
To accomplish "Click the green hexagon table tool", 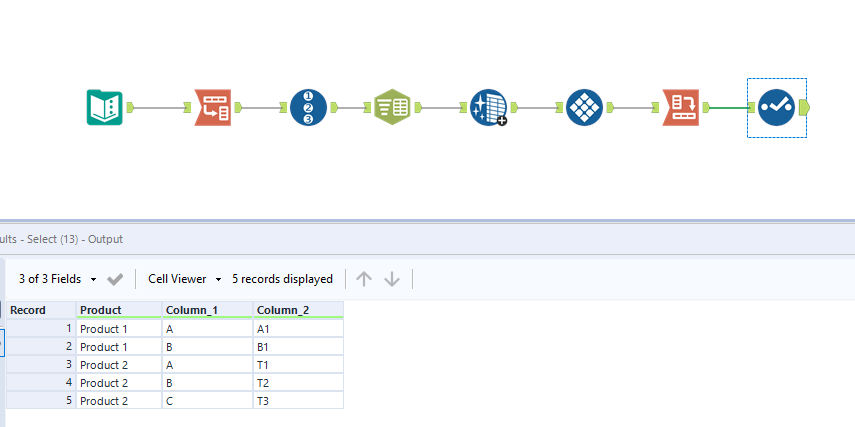I will pyautogui.click(x=393, y=107).
